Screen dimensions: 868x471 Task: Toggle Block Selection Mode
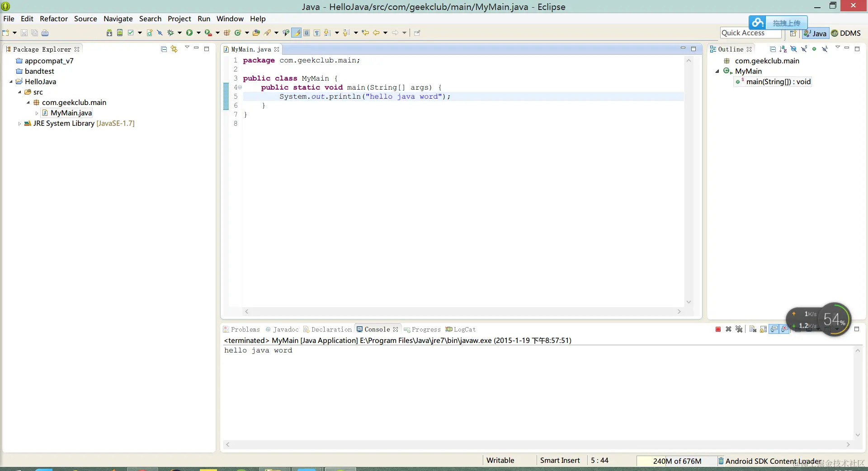click(307, 33)
